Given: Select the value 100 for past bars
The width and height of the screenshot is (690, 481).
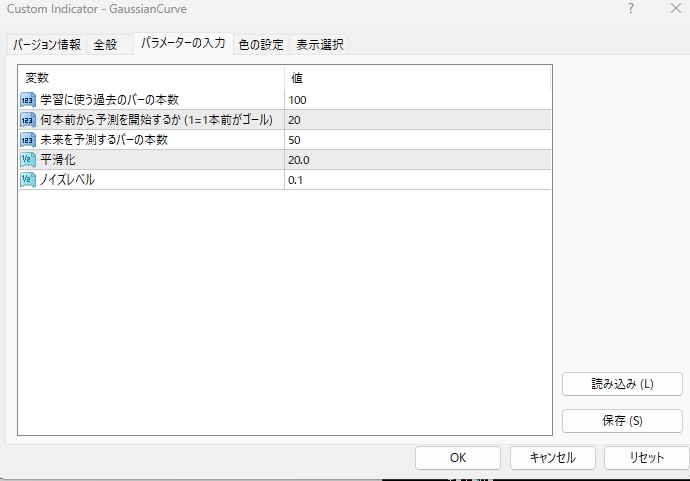Looking at the screenshot, I should click(x=418, y=100).
